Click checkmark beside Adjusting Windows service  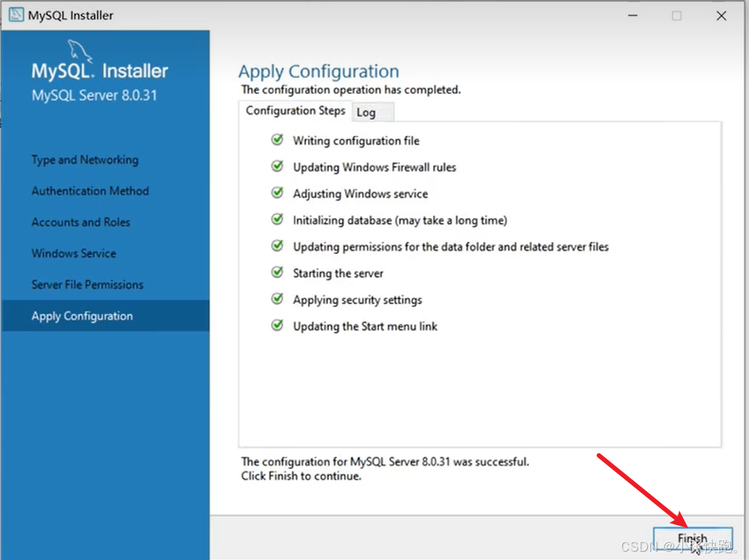click(277, 193)
